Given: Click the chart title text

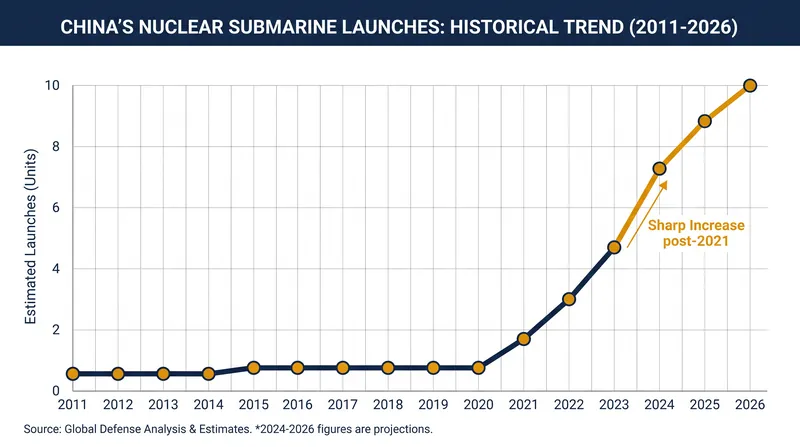Looking at the screenshot, I should [399, 27].
